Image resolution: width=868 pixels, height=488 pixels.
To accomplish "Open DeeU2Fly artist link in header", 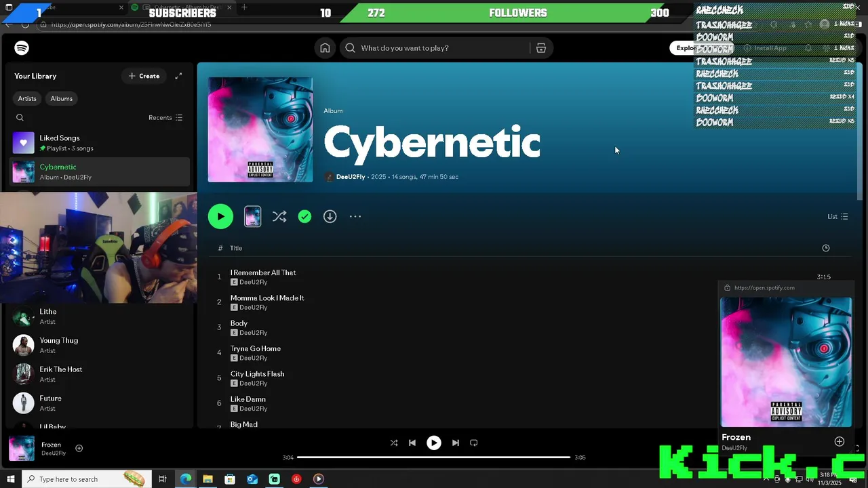I will 351,177.
